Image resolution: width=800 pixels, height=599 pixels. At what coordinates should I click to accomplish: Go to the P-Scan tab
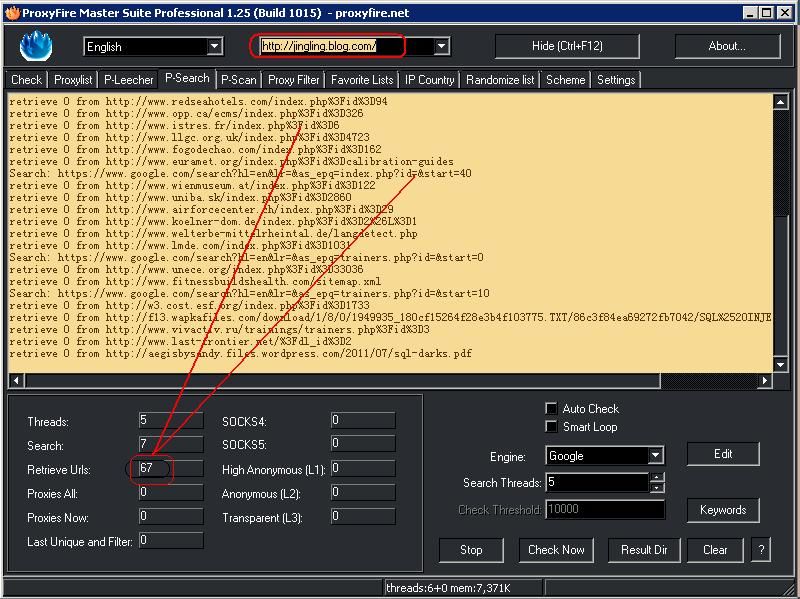point(239,80)
